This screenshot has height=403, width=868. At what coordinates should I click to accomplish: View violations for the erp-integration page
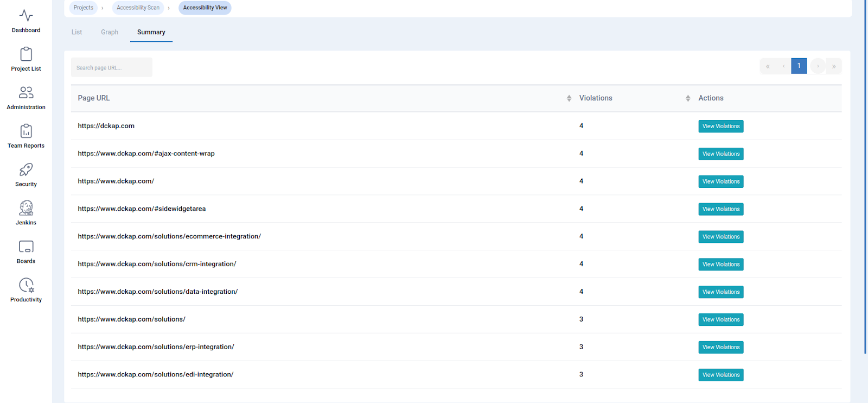[x=720, y=348]
